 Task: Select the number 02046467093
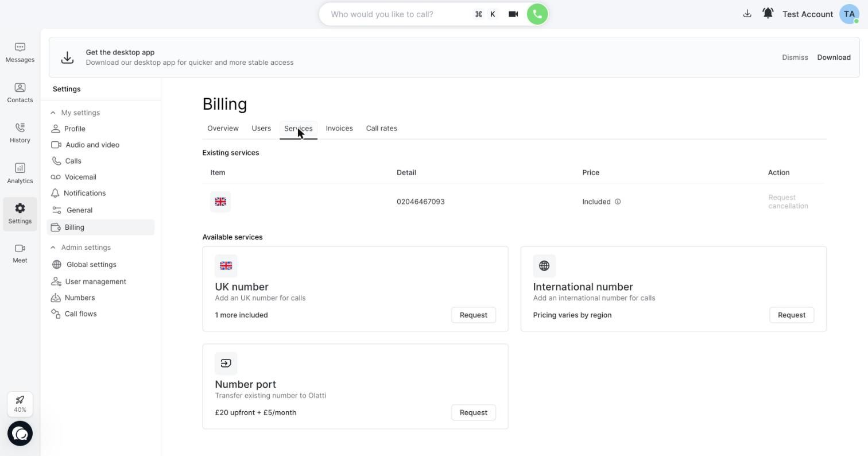(x=421, y=202)
